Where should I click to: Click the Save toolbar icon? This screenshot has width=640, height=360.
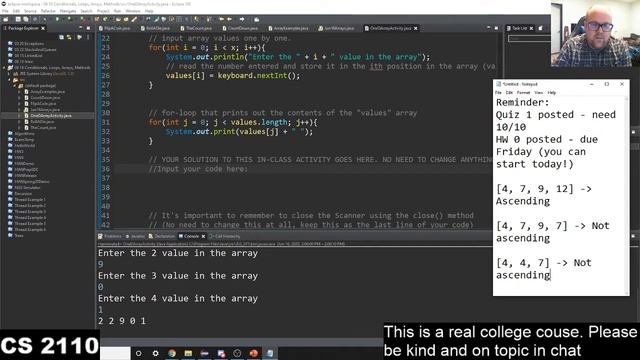18,19
